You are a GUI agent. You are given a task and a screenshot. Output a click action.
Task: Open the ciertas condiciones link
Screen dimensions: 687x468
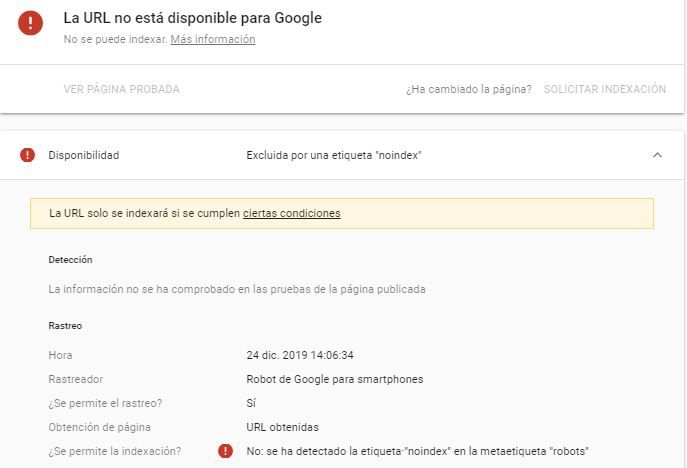tap(292, 213)
